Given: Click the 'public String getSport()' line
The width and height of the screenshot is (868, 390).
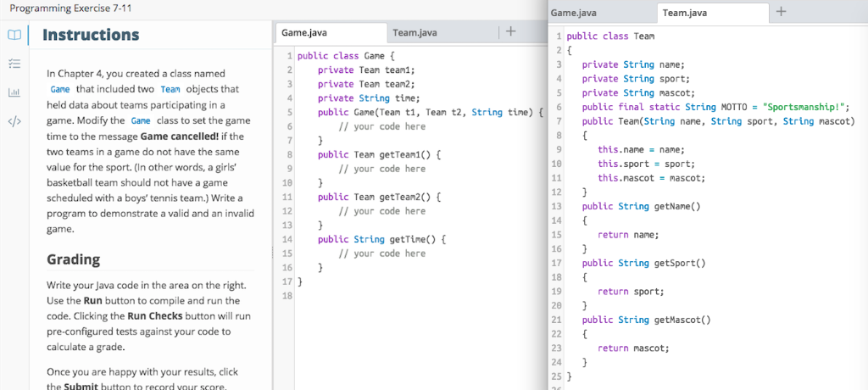Looking at the screenshot, I should coord(644,263).
